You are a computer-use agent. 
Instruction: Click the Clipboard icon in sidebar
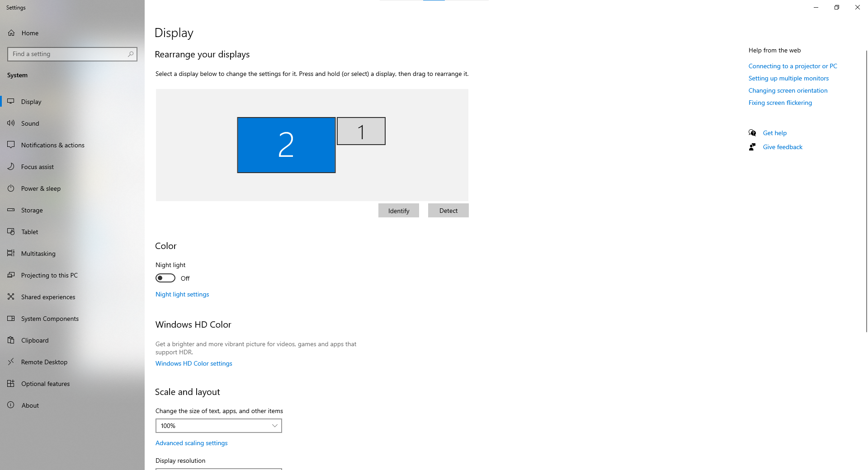[11, 340]
